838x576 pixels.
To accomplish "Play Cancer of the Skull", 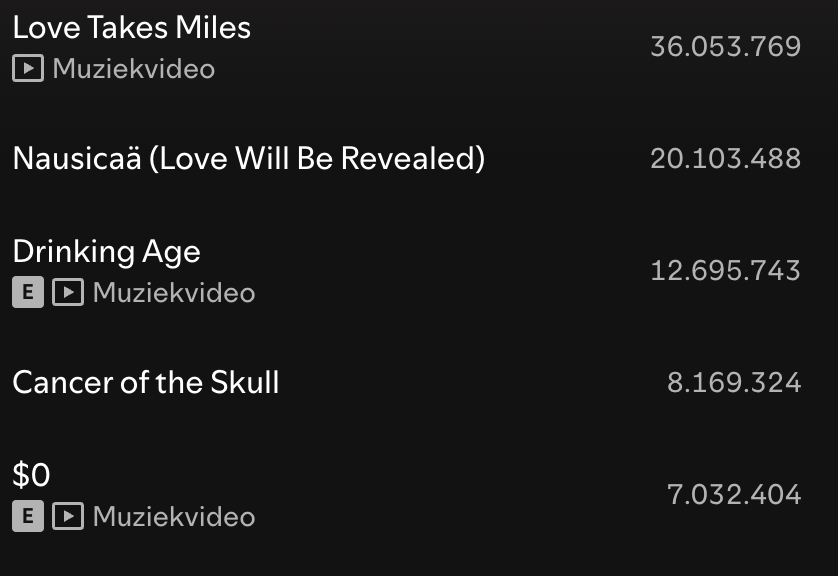I will tap(146, 382).
